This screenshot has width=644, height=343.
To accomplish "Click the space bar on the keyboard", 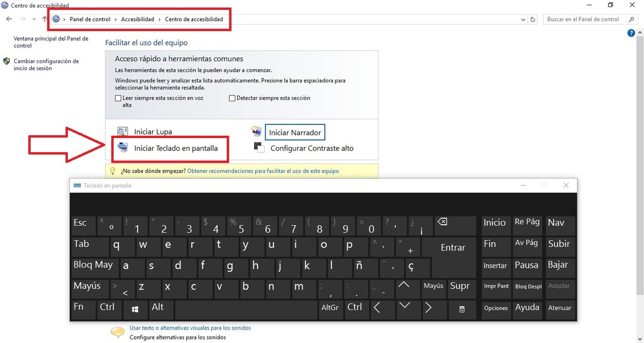I will pos(246,309).
